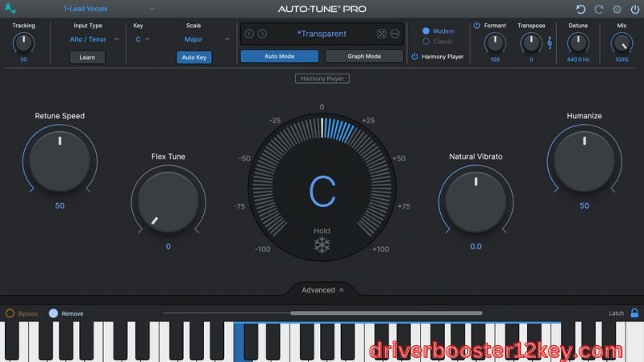Go to the previous preset
Image resolution: width=644 pixels, height=362 pixels.
click(x=249, y=34)
